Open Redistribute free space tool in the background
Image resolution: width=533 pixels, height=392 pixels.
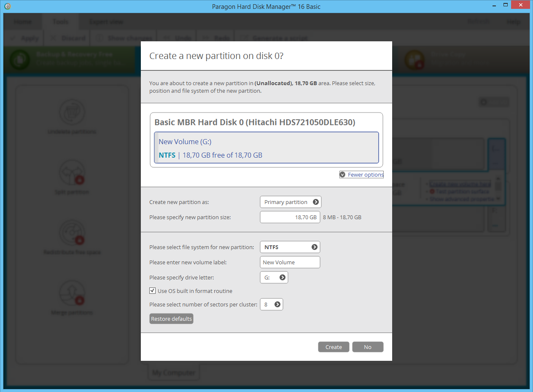72,238
